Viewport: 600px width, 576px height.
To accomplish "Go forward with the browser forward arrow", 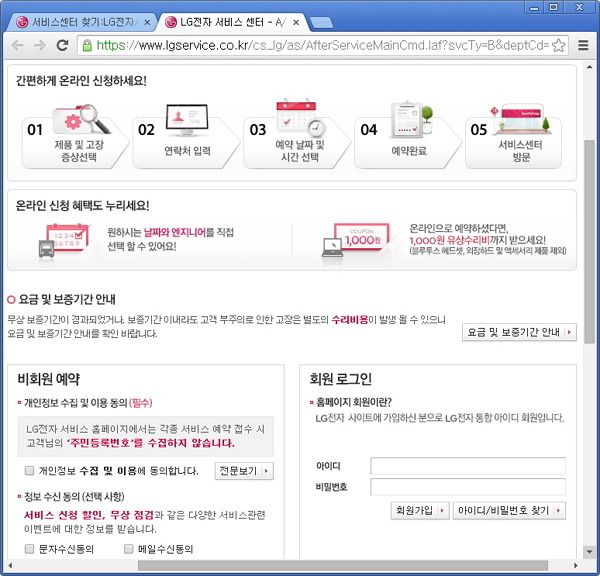I will click(39, 45).
